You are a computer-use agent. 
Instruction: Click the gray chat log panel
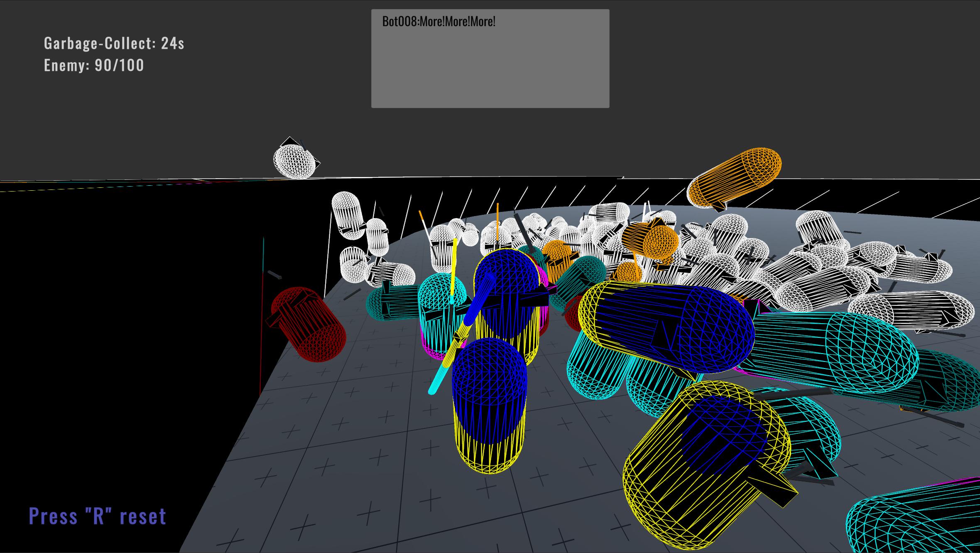tap(490, 66)
